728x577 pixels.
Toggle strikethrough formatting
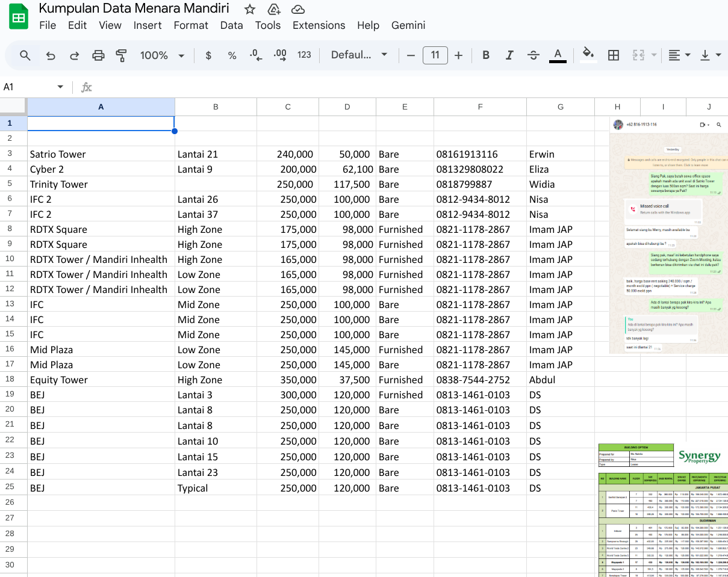[534, 55]
